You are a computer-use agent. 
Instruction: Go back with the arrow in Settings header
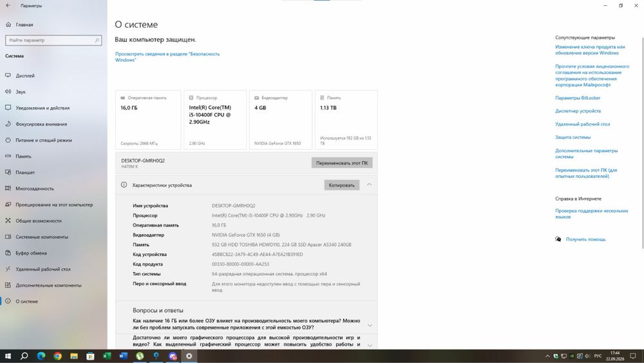pos(8,5)
